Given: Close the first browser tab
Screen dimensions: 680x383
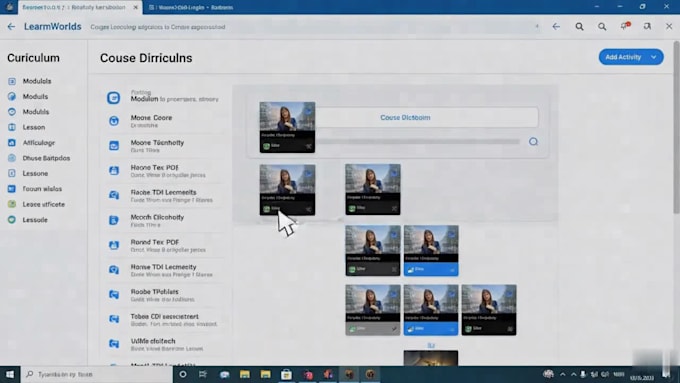Looking at the screenshot, I should [x=136, y=7].
